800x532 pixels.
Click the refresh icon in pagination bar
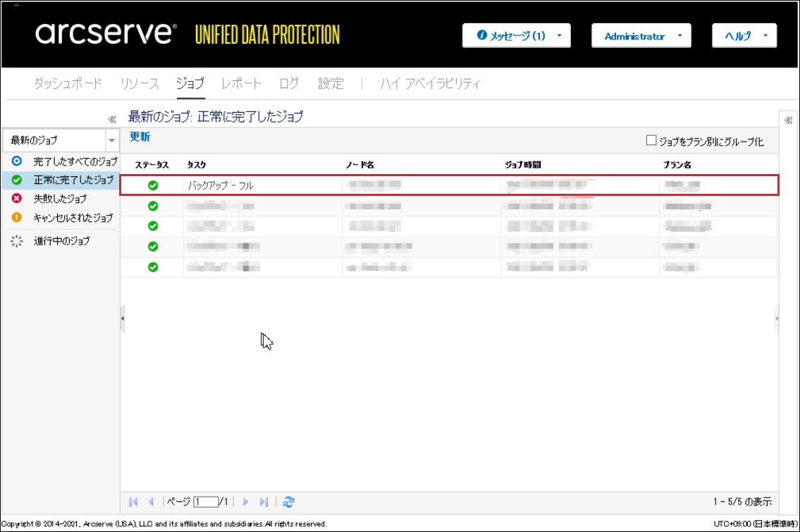[x=288, y=502]
